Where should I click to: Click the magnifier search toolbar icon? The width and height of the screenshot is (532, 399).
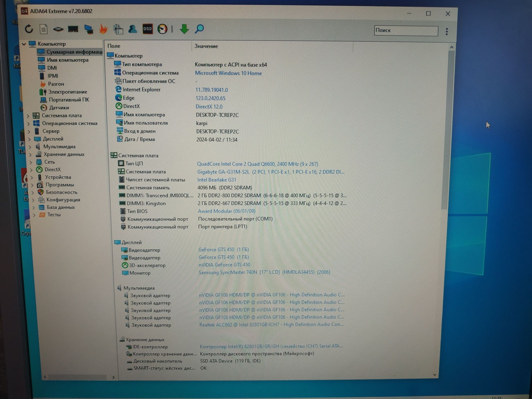(199, 29)
